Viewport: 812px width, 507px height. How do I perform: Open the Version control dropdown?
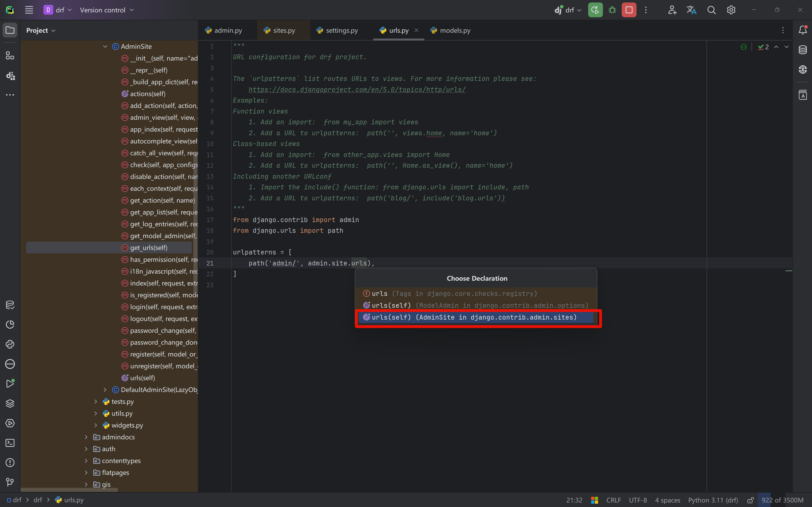(107, 10)
